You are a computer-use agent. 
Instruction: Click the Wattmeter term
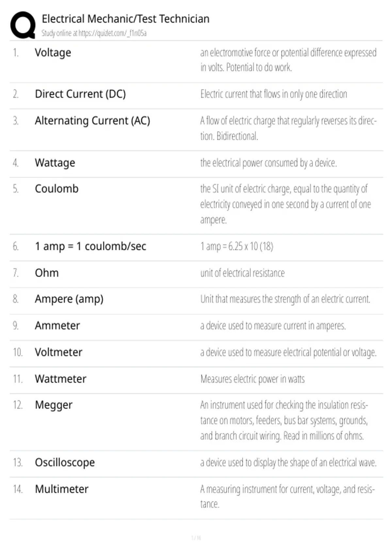[61, 379]
